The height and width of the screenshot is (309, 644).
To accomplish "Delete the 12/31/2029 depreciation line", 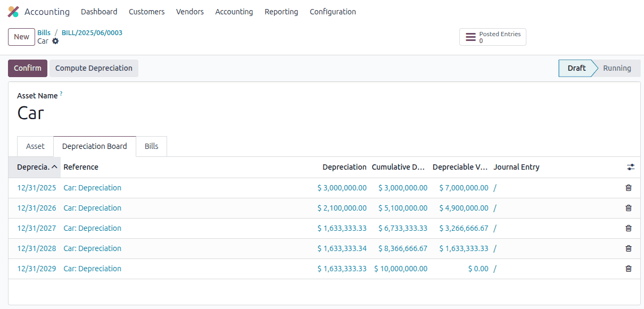I will 628,269.
